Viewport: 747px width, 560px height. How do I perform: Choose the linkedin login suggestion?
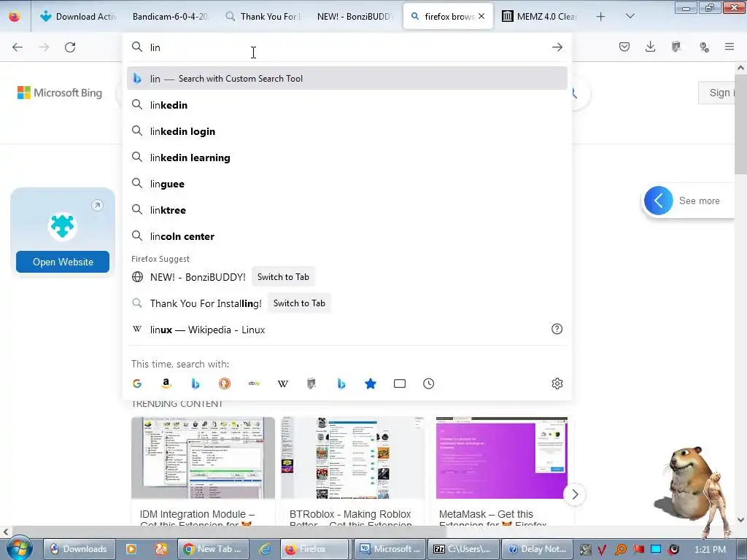347,131
